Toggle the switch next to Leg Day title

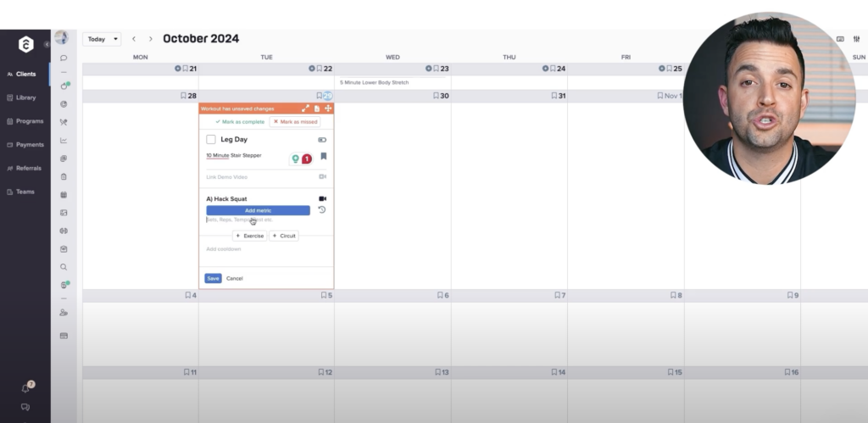[x=322, y=139]
